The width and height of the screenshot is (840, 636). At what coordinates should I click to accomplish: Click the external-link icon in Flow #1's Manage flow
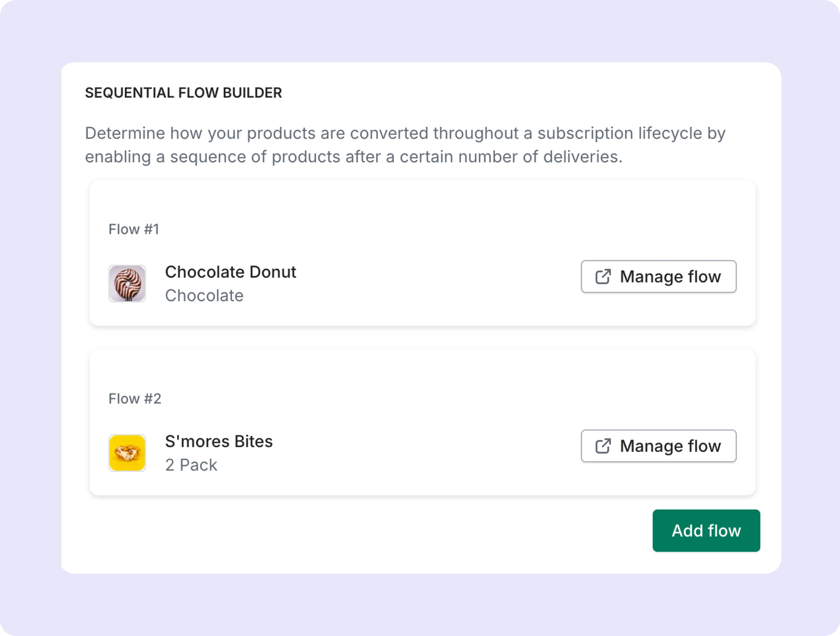603,277
